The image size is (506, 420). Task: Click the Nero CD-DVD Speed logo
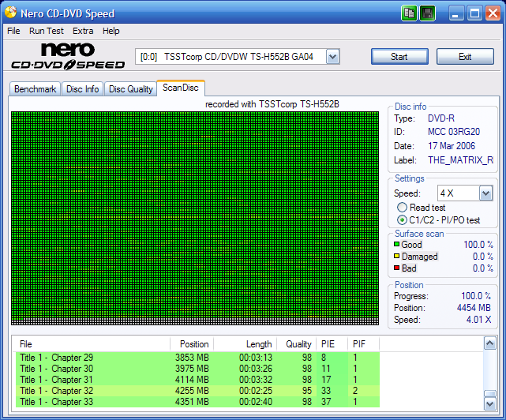[x=68, y=57]
